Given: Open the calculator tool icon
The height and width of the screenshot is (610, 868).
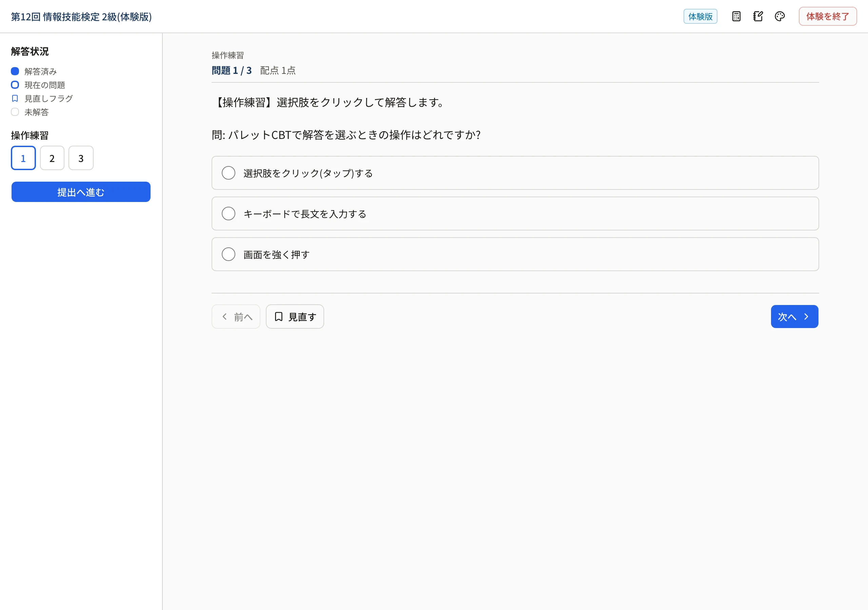Looking at the screenshot, I should click(736, 16).
